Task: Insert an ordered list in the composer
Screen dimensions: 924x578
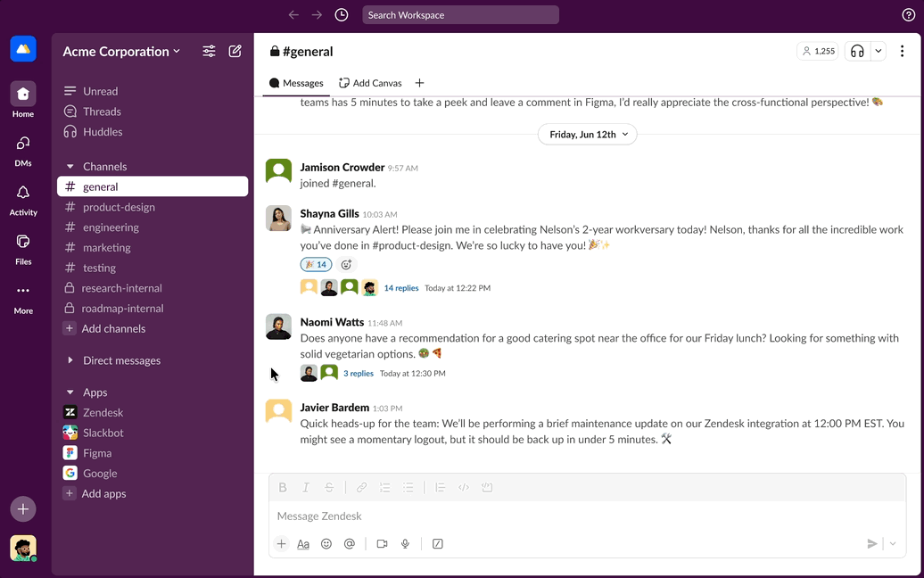Action: pyautogui.click(x=384, y=487)
